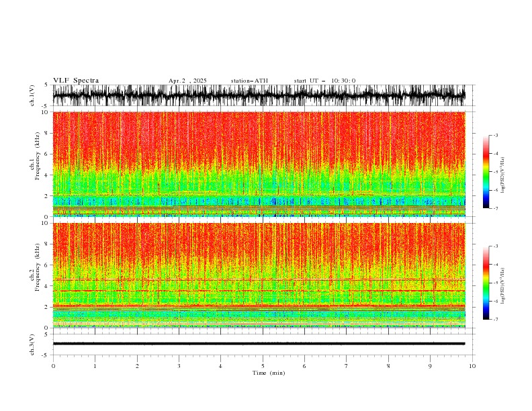The image size is (532, 411).
Task: Click the upper 'log(PSD)(V²/Hz)' colorbar label
Action: pos(502,175)
